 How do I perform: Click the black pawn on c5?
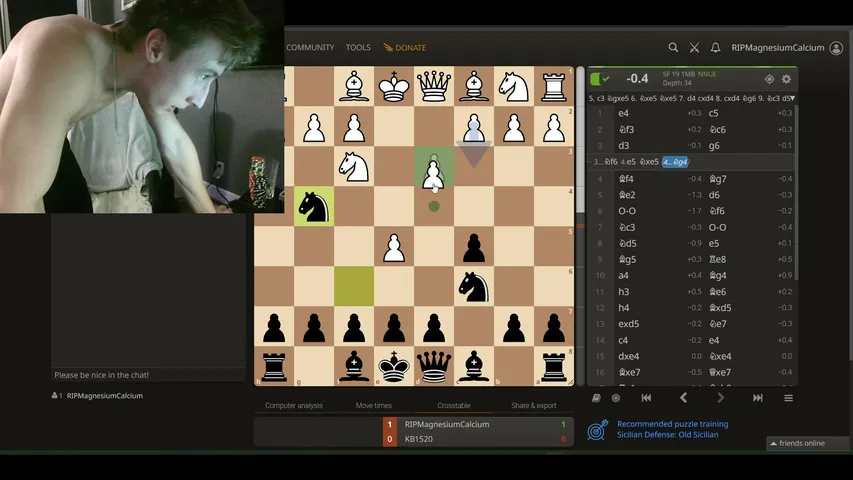(474, 247)
